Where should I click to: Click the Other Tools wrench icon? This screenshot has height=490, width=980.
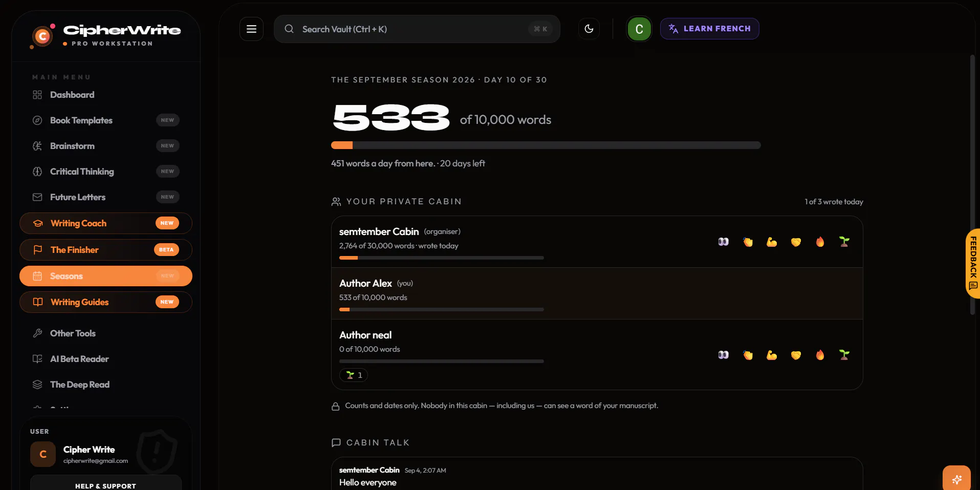pyautogui.click(x=37, y=333)
